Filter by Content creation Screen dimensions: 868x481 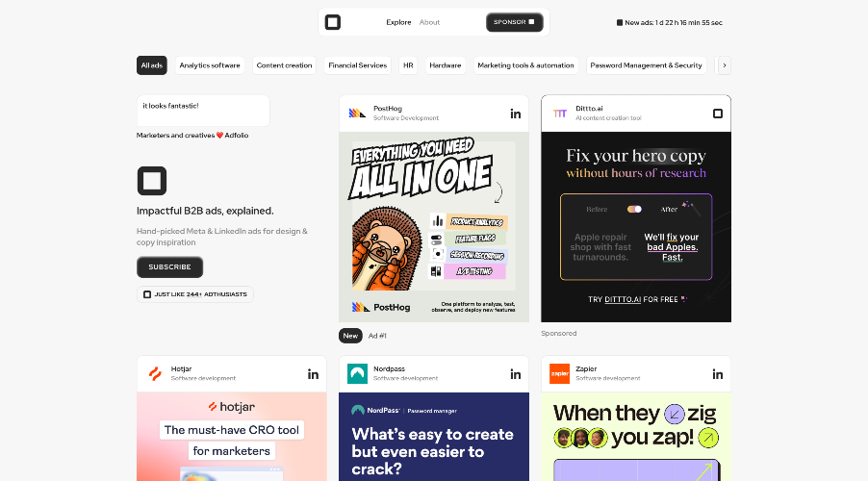point(284,65)
